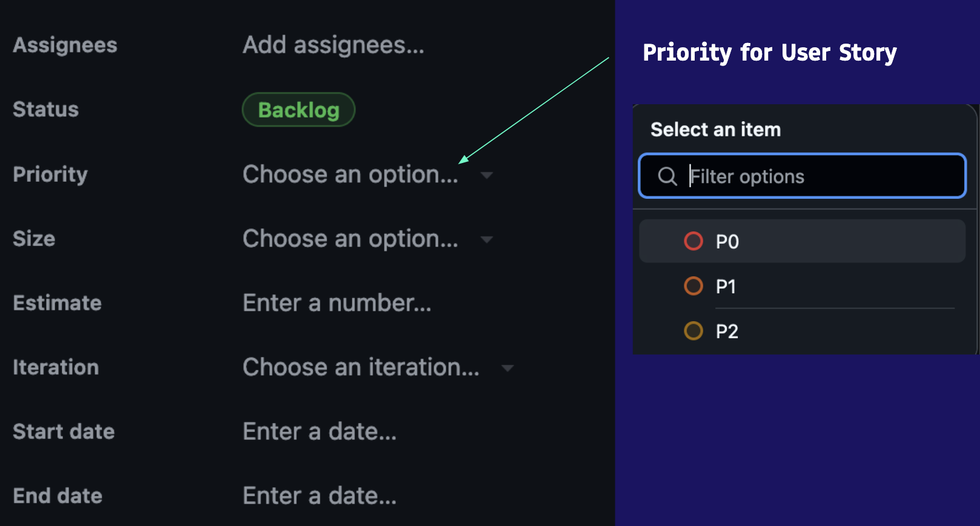Click Choose an iteration text
980x526 pixels.
361,367
